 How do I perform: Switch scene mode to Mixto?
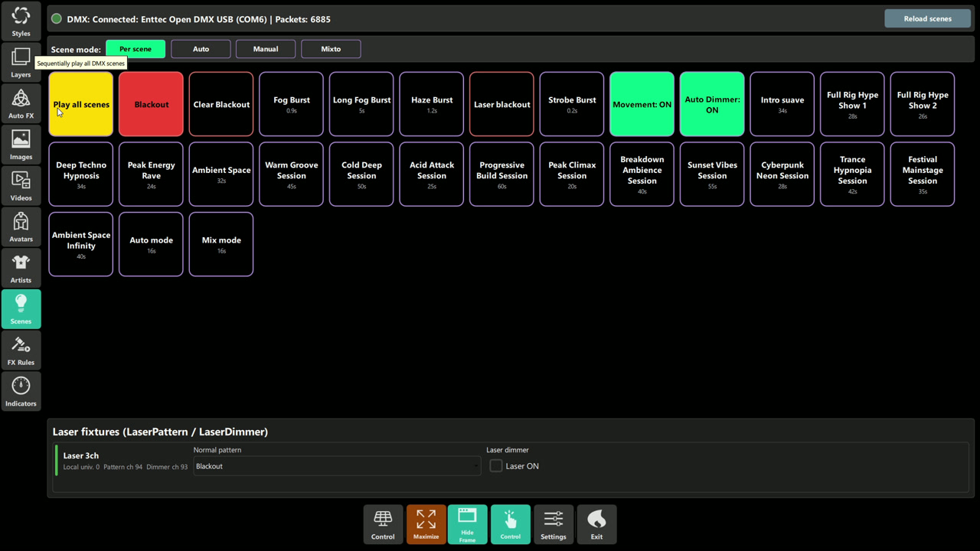click(331, 49)
